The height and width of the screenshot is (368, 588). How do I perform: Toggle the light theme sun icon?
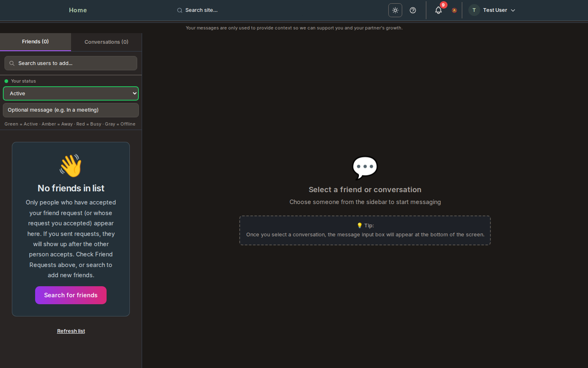(395, 10)
